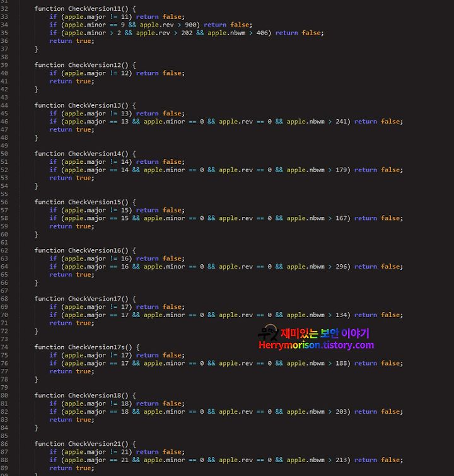Click the function name CheckVersion17s
The image size is (454, 476).
96,347
